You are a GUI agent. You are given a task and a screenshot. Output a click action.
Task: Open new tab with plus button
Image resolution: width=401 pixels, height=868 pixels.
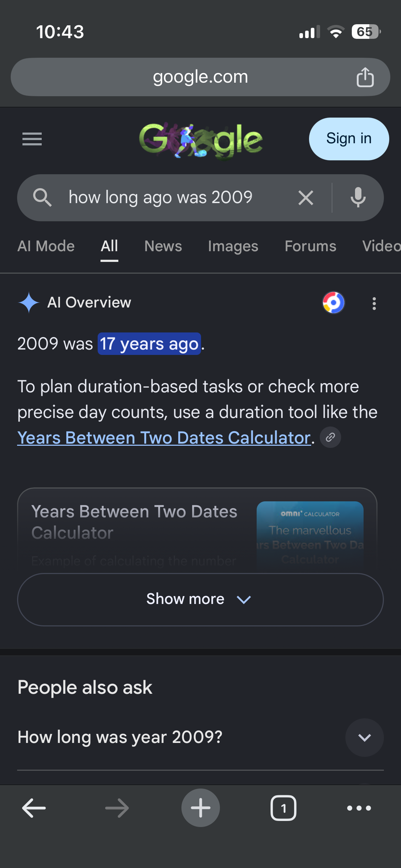[201, 808]
